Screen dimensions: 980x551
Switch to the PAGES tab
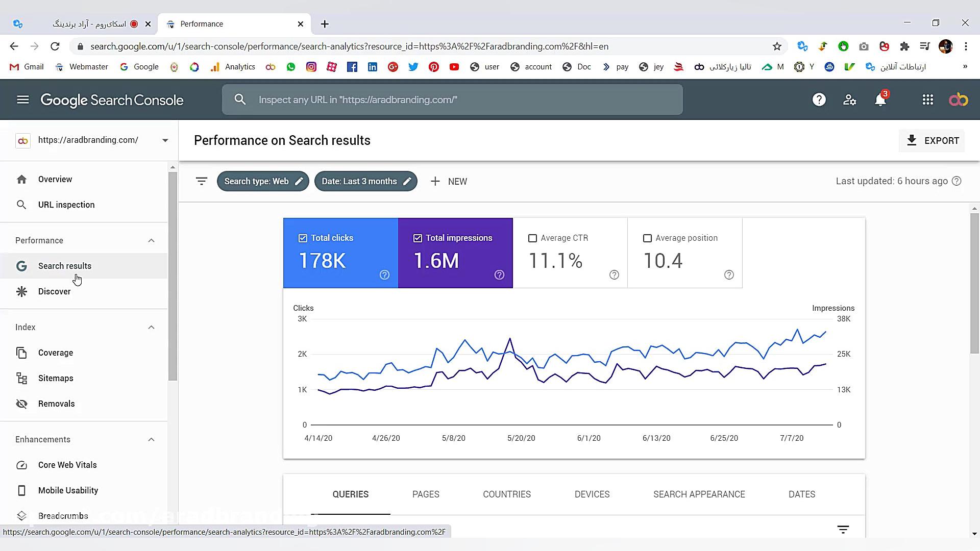point(425,494)
